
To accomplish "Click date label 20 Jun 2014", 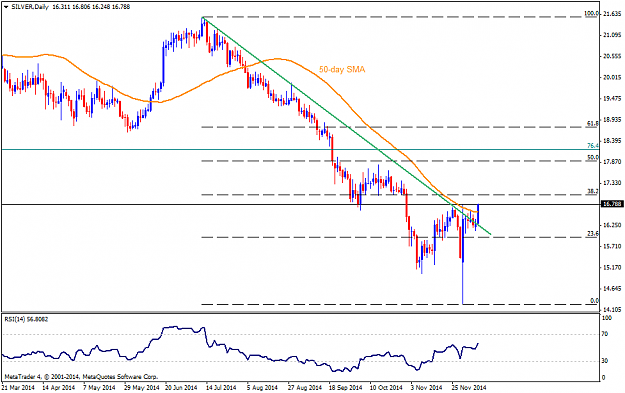I will 181,387.
